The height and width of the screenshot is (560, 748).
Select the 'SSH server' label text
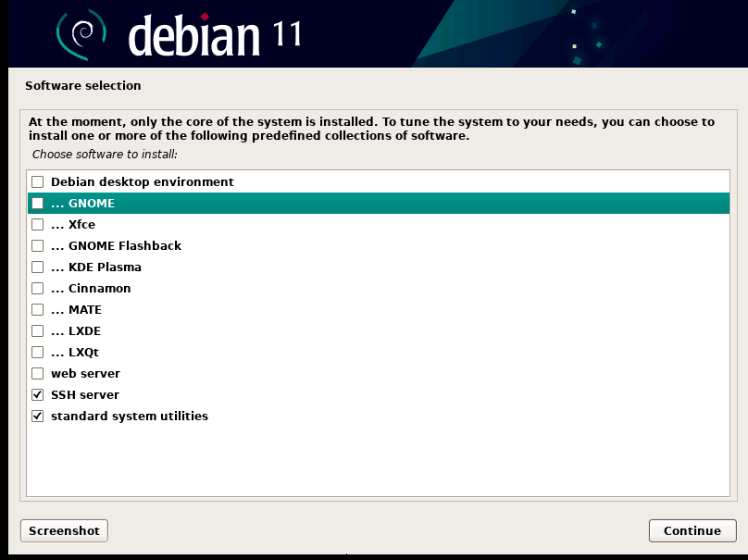pyautogui.click(x=85, y=395)
